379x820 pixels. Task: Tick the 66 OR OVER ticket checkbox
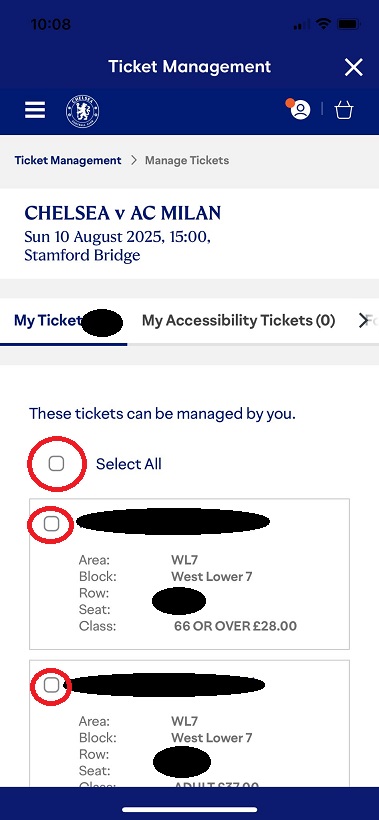tap(51, 523)
